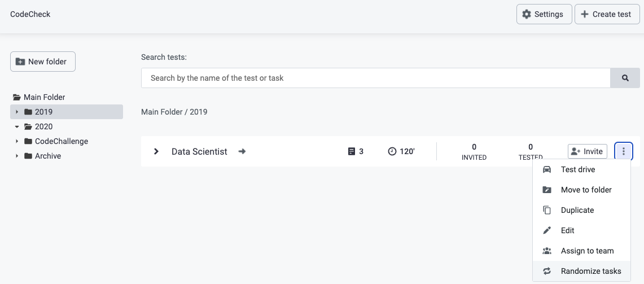The image size is (644, 284).
Task: Click the pencil Edit icon
Action: coord(547,230)
